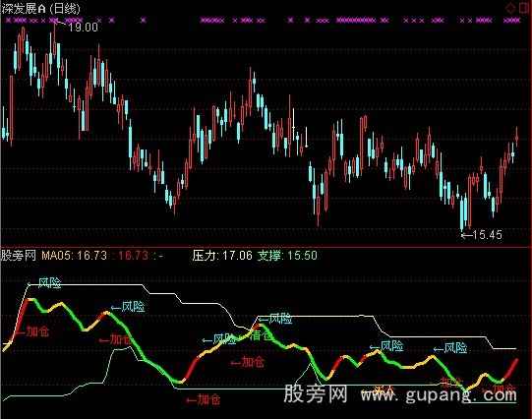Click the 19.00 high price label
This screenshot has height=419, width=532.
coord(84,27)
